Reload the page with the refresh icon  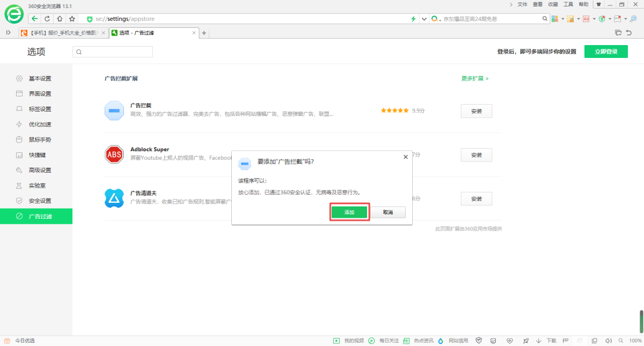(47, 19)
